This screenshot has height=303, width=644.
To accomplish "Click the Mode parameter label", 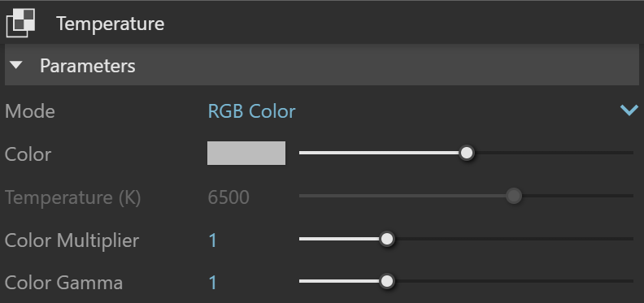I will 30,111.
